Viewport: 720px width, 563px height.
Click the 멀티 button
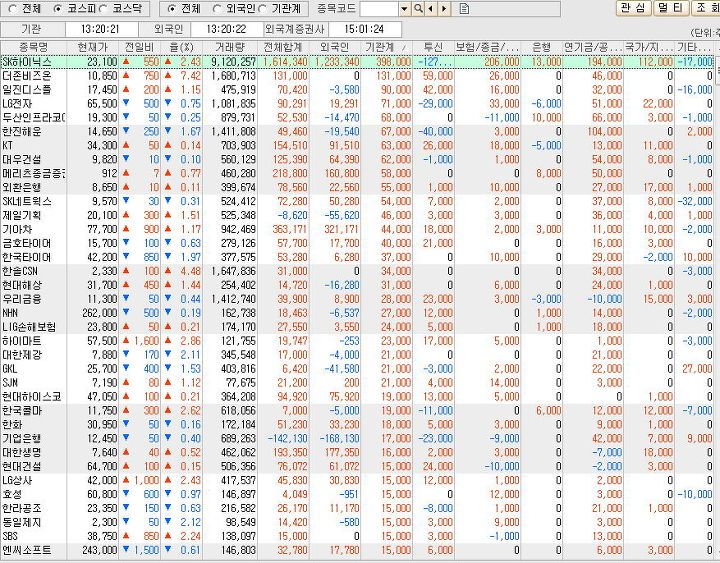tap(670, 7)
